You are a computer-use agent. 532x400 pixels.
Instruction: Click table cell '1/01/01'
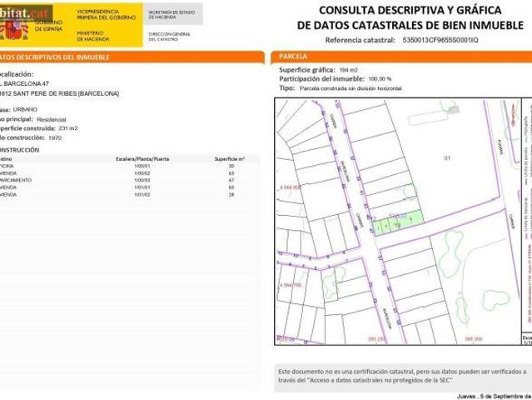142,187
